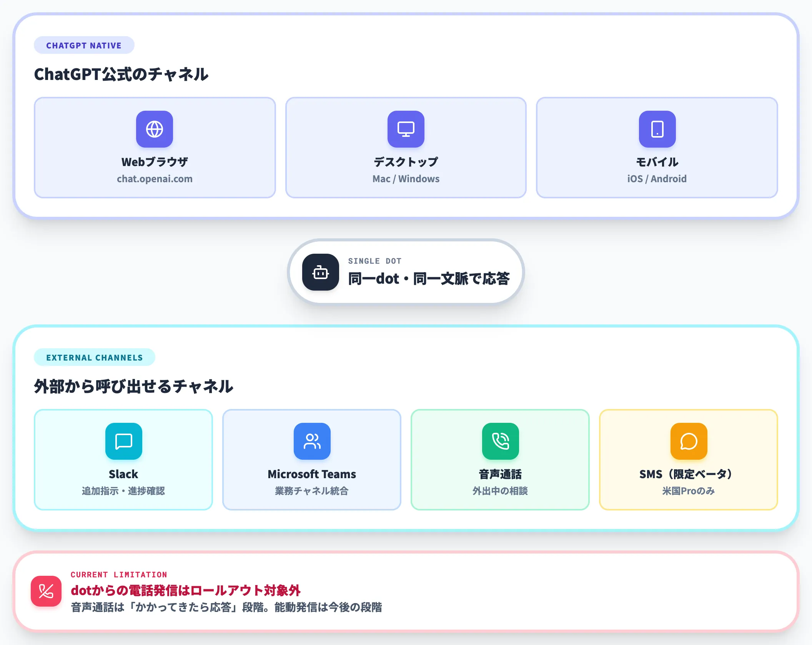Click the '外部から呼び出せるチャネル' heading
Viewport: 812px width, 645px height.
134,386
